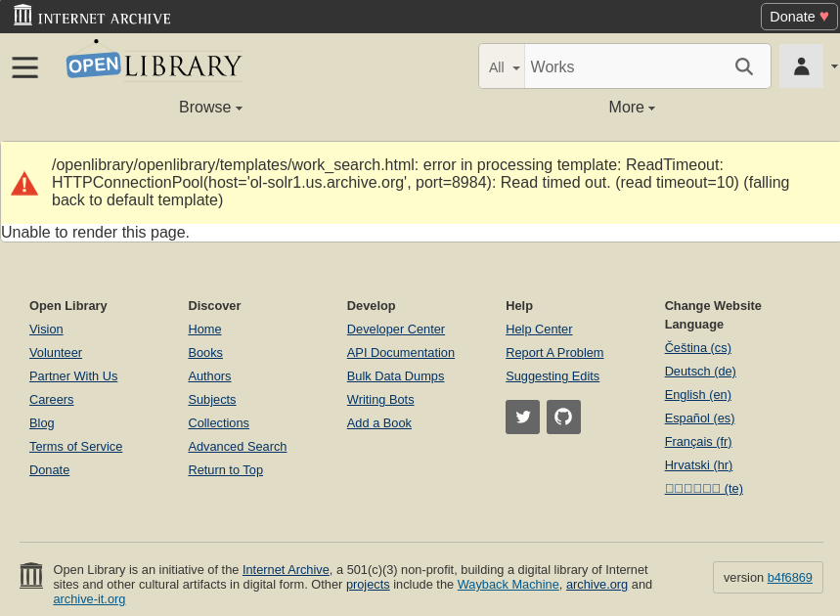Expand the All search filter dropdown
The image size is (840, 616).
(x=503, y=66)
